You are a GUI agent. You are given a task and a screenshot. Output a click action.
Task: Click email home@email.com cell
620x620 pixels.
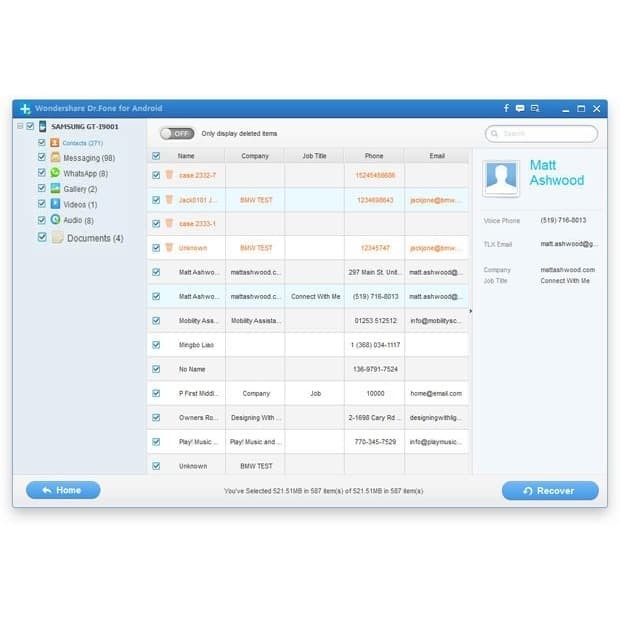point(436,393)
